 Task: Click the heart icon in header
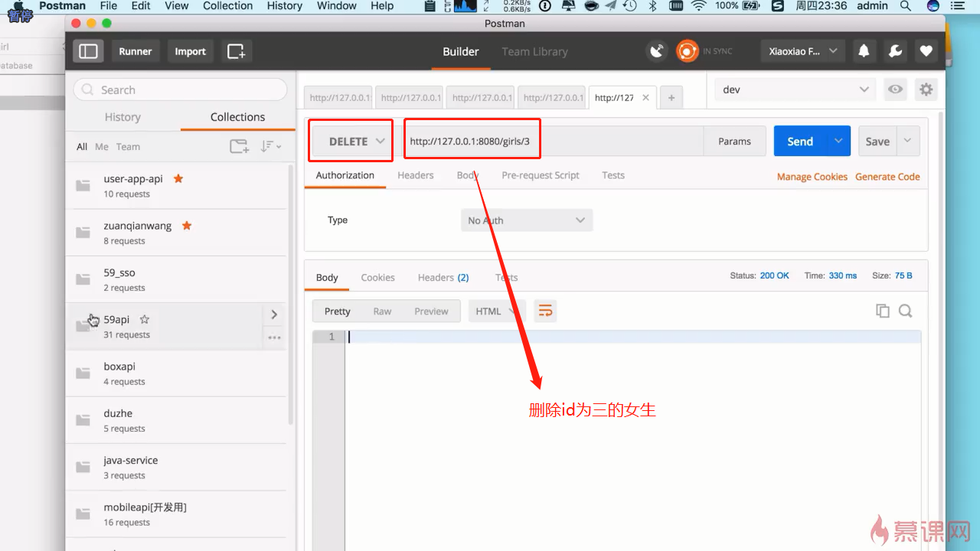(x=926, y=51)
